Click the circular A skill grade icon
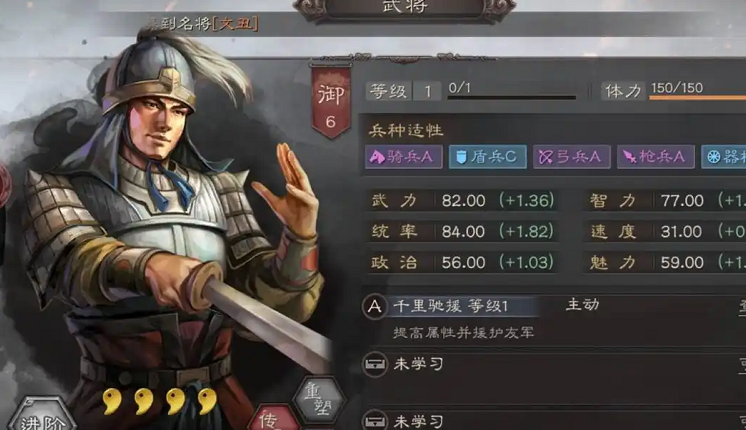This screenshot has width=746, height=430. 374,307
